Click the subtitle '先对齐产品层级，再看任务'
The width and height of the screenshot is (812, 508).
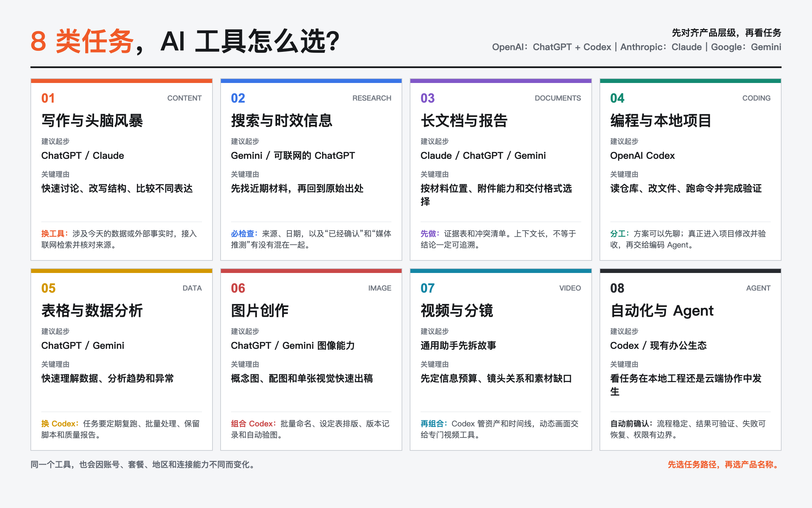tap(726, 33)
